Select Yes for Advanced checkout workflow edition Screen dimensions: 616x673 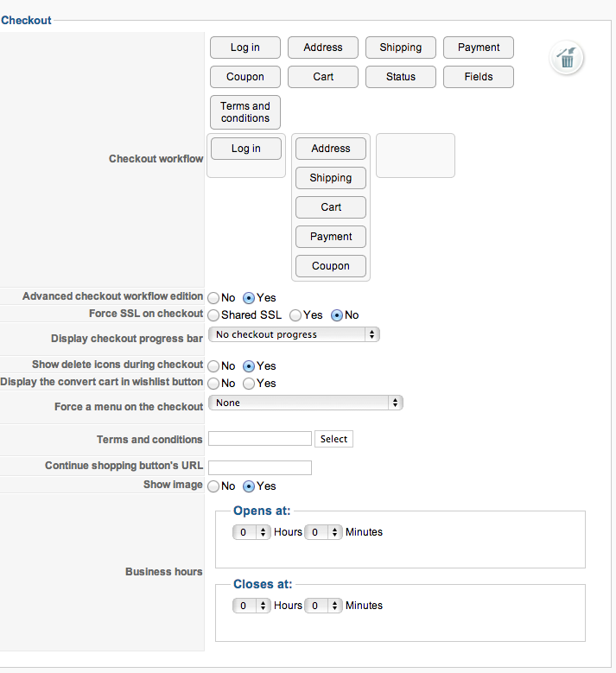tap(249, 297)
